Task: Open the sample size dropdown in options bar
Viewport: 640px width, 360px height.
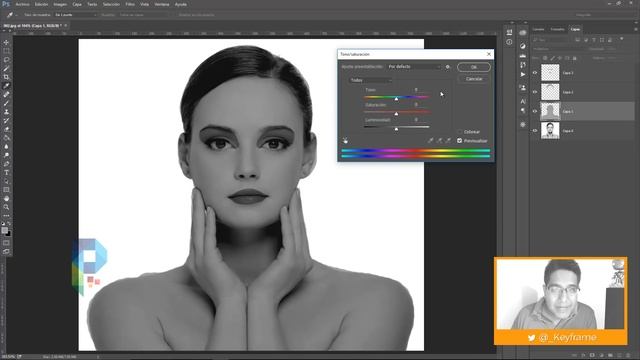Action: pos(76,15)
